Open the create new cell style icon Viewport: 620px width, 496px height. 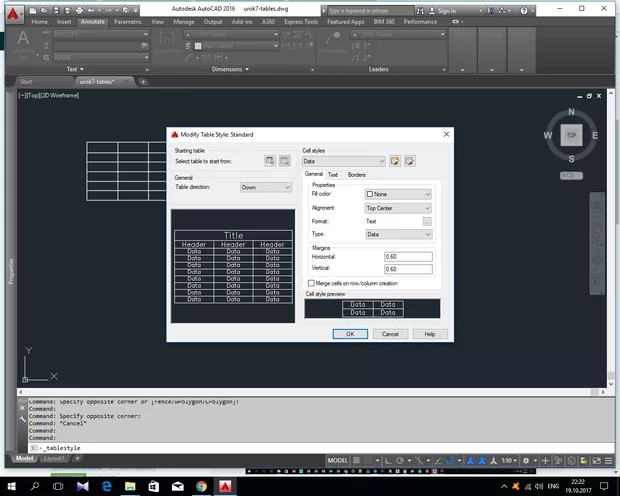395,161
